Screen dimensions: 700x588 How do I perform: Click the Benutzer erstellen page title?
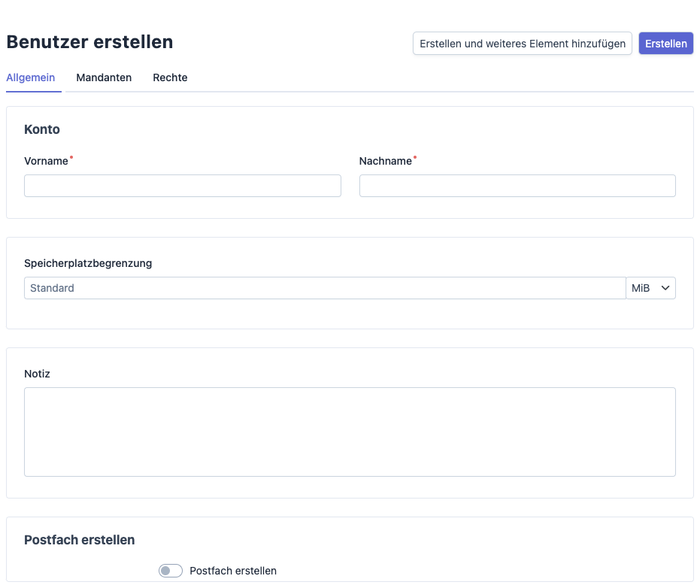(x=89, y=42)
